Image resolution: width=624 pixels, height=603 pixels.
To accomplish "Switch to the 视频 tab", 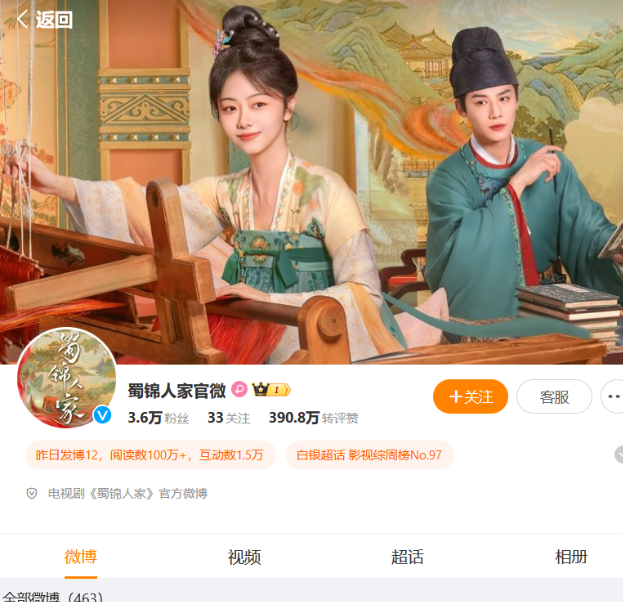I will (244, 557).
